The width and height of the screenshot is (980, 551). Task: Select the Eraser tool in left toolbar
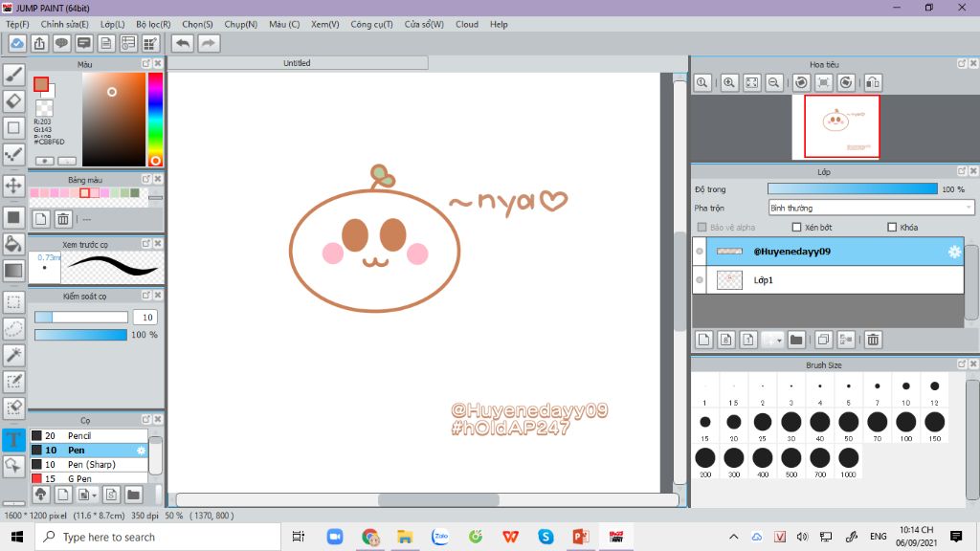(x=14, y=100)
